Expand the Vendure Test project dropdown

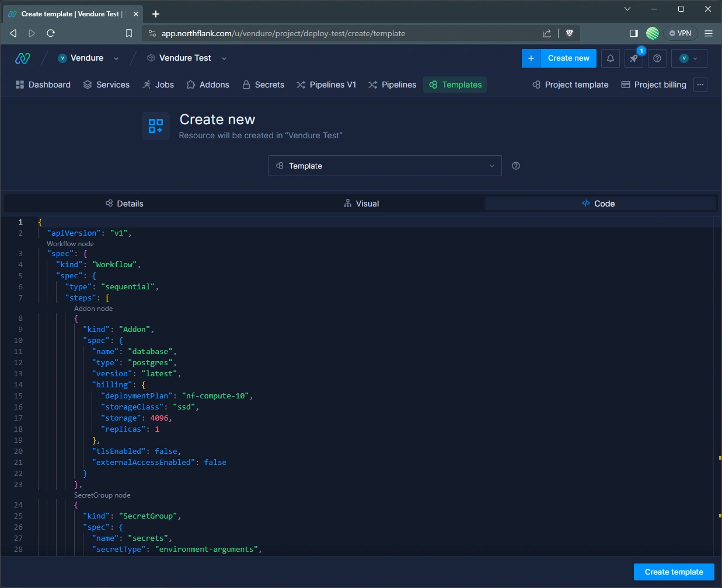click(x=224, y=58)
